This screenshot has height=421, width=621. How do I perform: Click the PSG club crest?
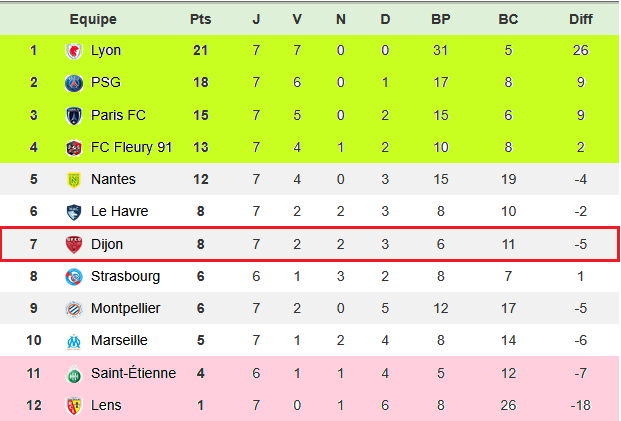(73, 83)
